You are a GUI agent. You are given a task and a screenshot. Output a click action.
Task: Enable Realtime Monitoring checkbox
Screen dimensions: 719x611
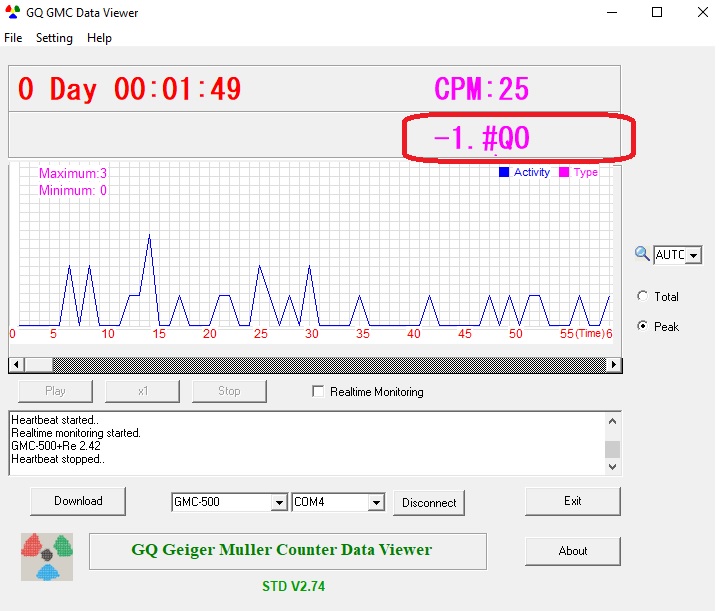pos(319,392)
